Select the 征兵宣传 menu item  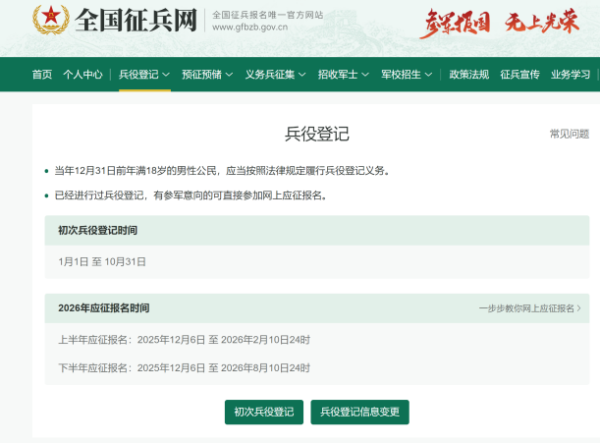tap(520, 75)
